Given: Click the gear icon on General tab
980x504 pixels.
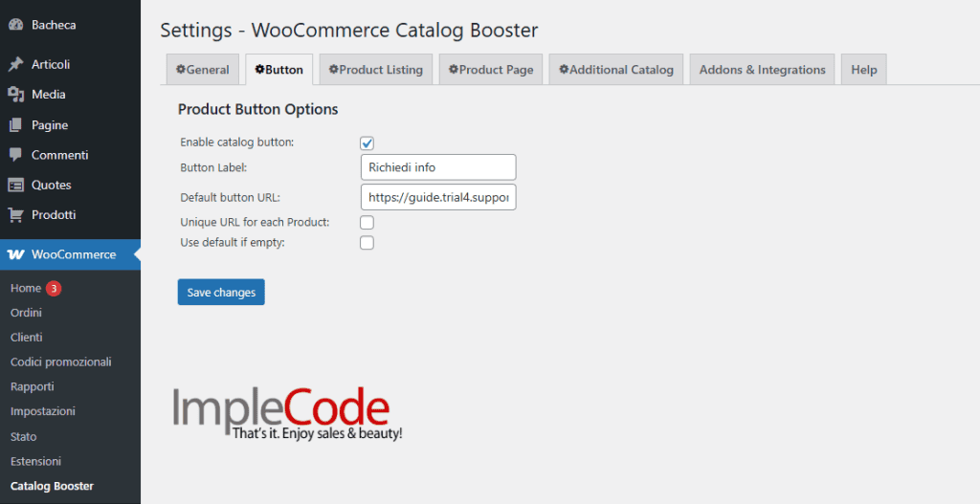Looking at the screenshot, I should 181,69.
